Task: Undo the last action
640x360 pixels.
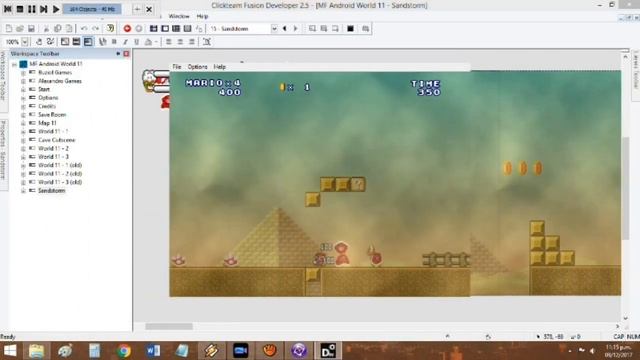Action: (84, 29)
